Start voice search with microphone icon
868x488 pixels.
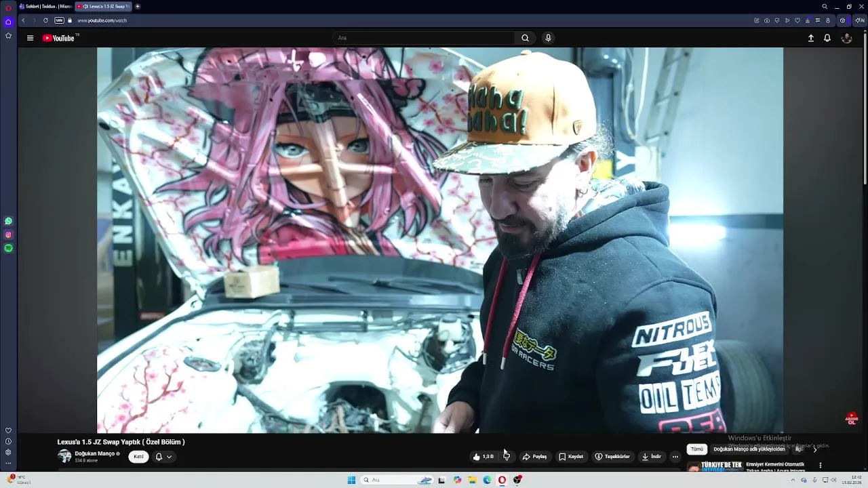(548, 38)
